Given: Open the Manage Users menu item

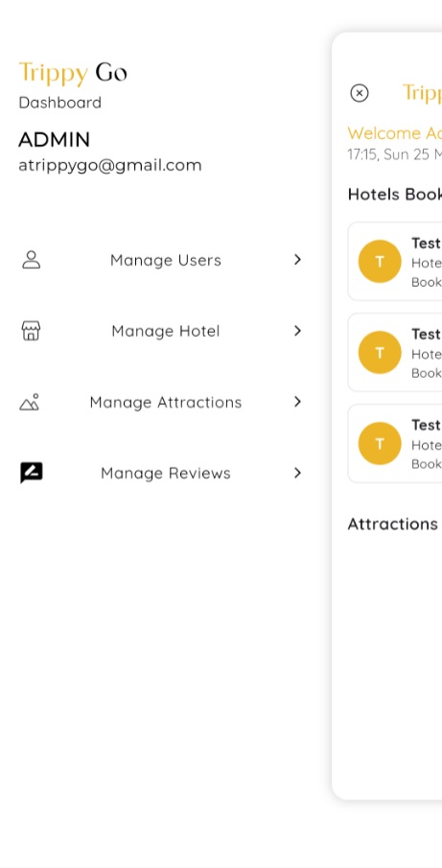Looking at the screenshot, I should [161, 260].
